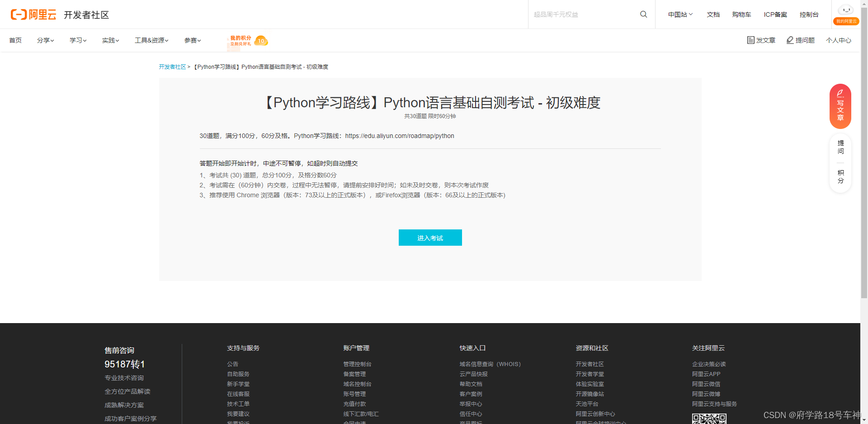Open 信任中心 footer link
This screenshot has height=424, width=868.
pyautogui.click(x=471, y=414)
